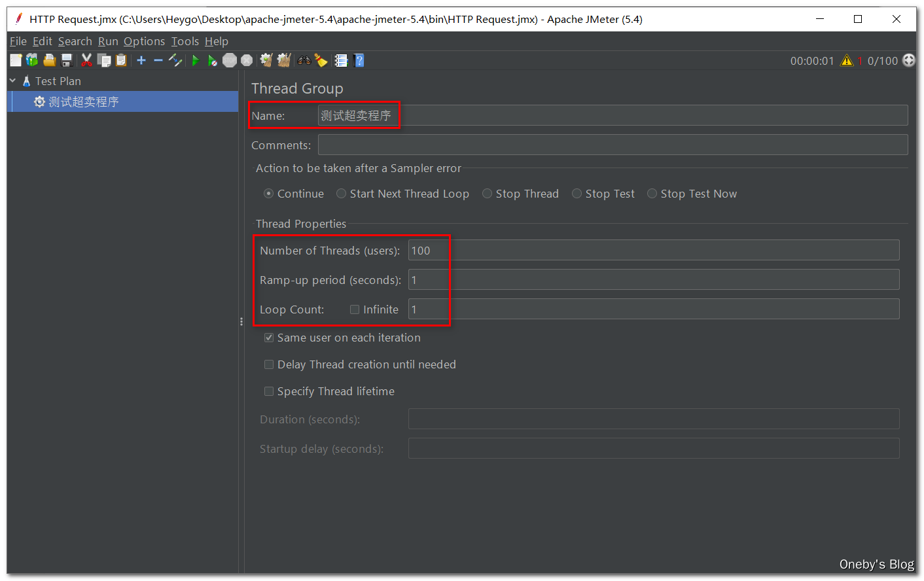Save the test plan with floppy icon

point(67,60)
